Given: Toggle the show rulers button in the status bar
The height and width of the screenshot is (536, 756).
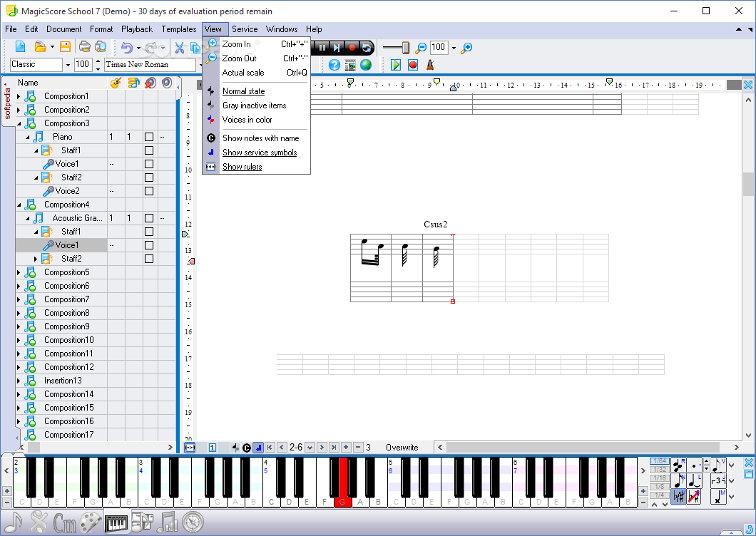Looking at the screenshot, I should (x=190, y=448).
